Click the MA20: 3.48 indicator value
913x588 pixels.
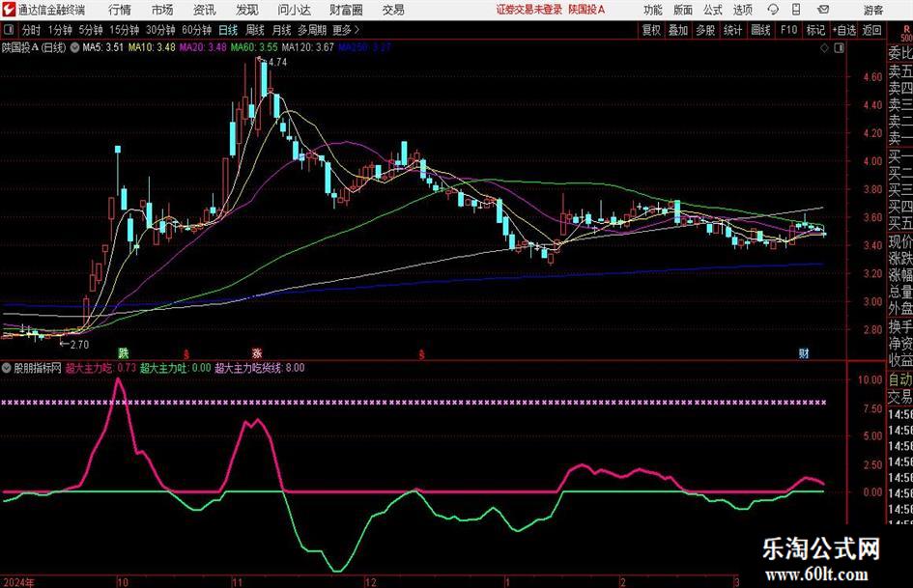tap(203, 47)
